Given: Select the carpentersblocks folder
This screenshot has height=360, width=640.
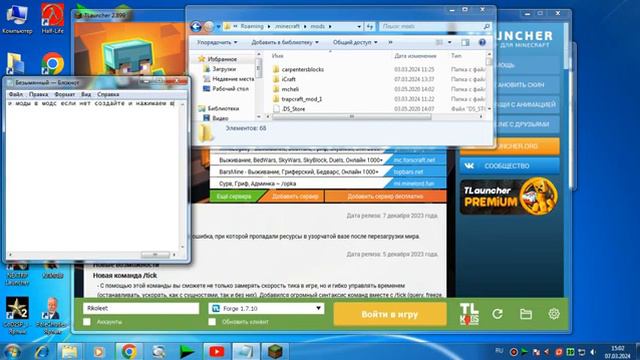Looking at the screenshot, I should tap(302, 69).
